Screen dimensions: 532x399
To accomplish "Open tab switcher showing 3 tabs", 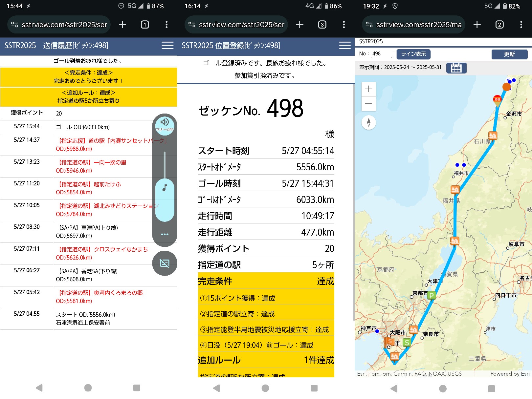I will (322, 25).
